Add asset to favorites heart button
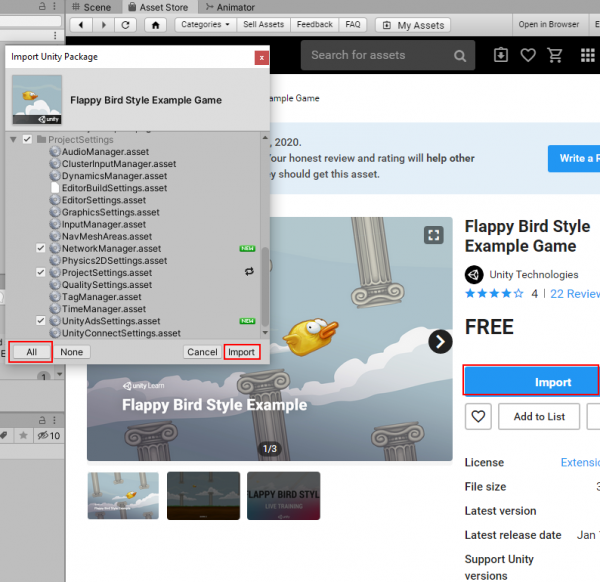The width and height of the screenshot is (600, 582). (x=478, y=416)
